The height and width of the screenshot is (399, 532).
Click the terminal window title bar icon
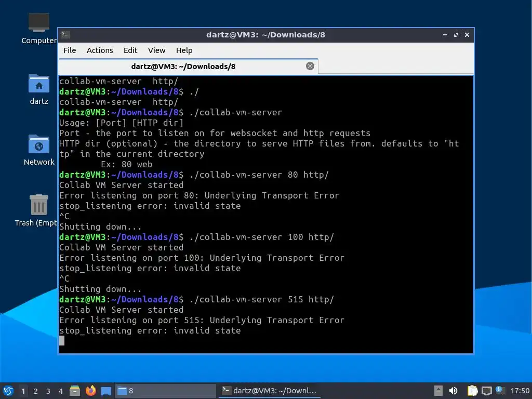tap(65, 35)
